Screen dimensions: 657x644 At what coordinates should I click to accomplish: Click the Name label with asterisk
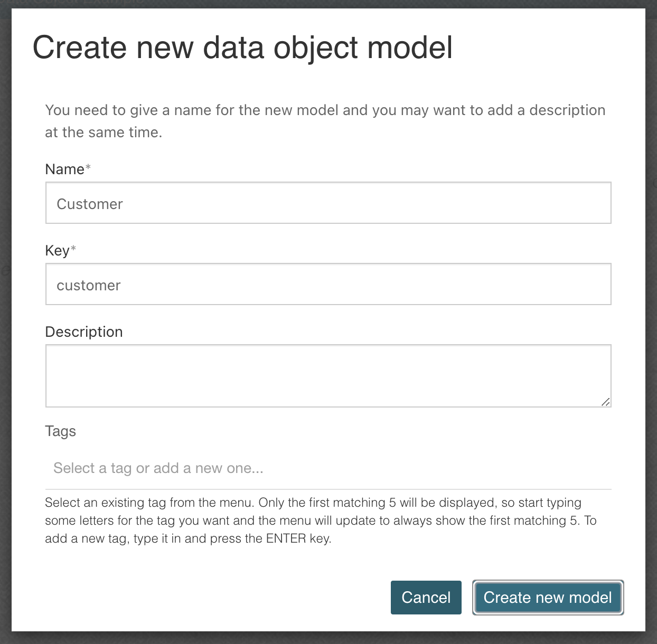pyautogui.click(x=67, y=169)
